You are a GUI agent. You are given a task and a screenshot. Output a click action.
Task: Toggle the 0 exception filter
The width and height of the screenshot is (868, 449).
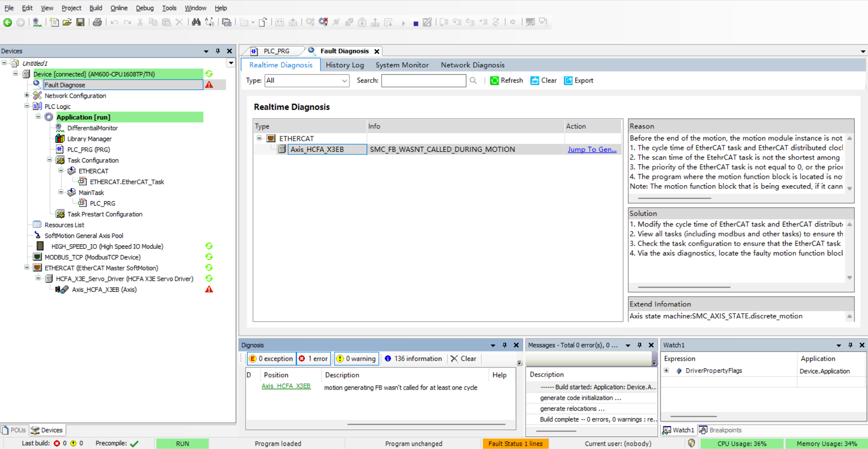point(272,358)
